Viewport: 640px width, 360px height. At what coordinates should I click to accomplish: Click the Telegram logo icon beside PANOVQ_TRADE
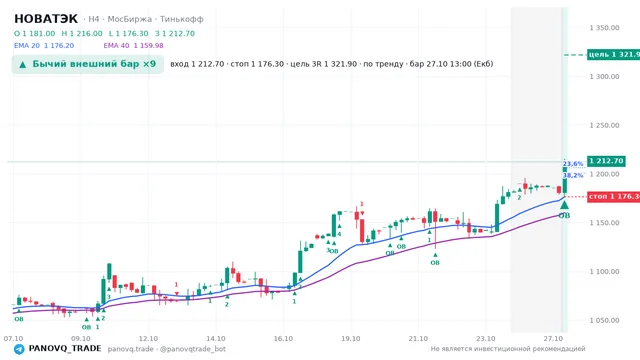pyautogui.click(x=19, y=349)
